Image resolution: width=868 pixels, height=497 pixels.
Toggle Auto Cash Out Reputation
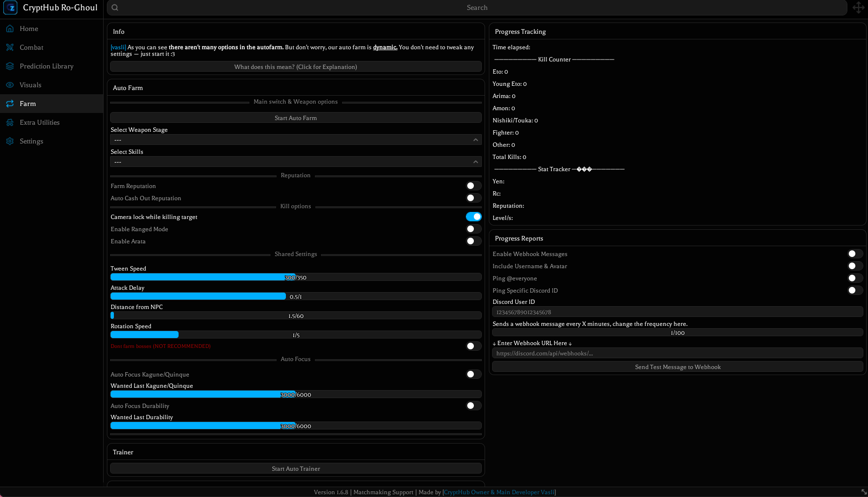coord(474,198)
